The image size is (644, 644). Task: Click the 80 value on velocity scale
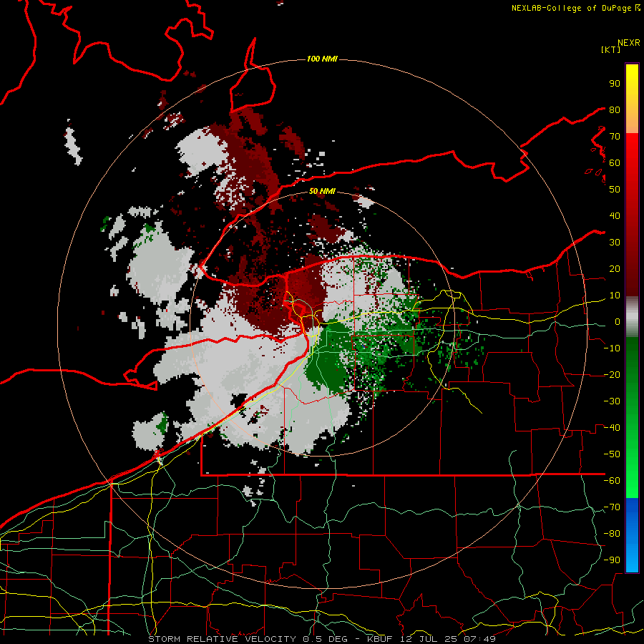[x=615, y=110]
